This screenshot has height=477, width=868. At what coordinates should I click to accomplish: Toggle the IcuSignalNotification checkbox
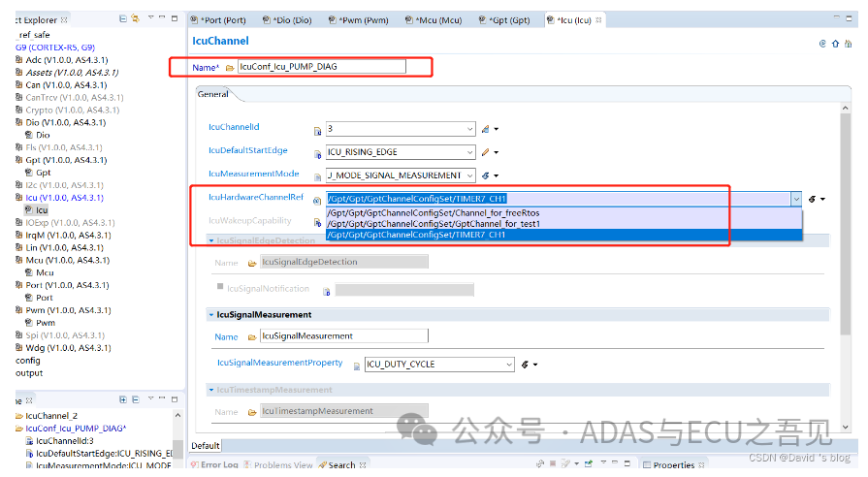[x=220, y=287]
